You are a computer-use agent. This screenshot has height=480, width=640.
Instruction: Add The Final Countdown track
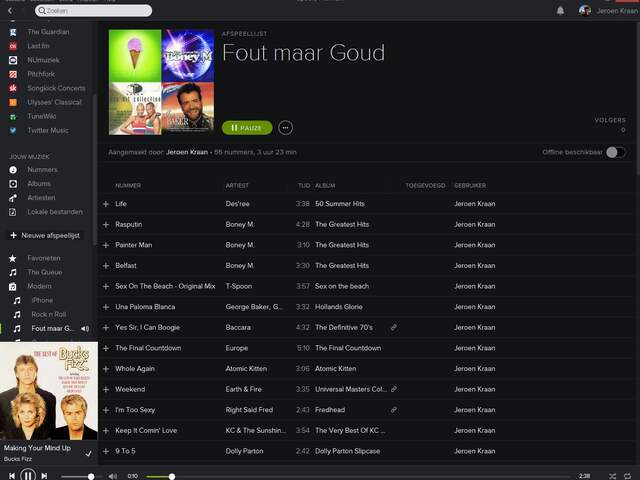(x=106, y=348)
